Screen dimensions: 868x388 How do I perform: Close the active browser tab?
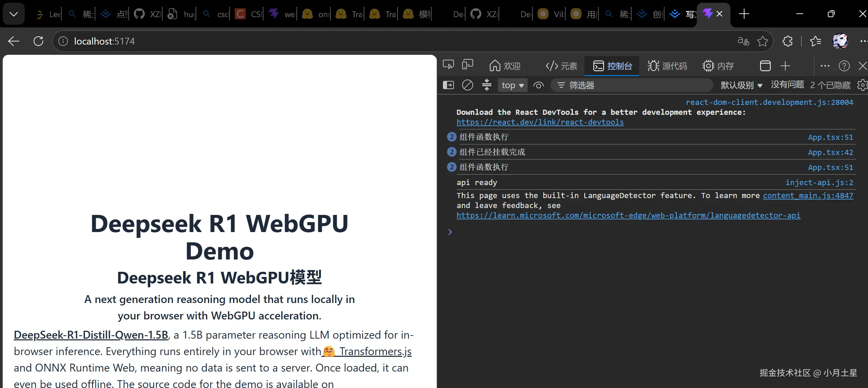[719, 14]
